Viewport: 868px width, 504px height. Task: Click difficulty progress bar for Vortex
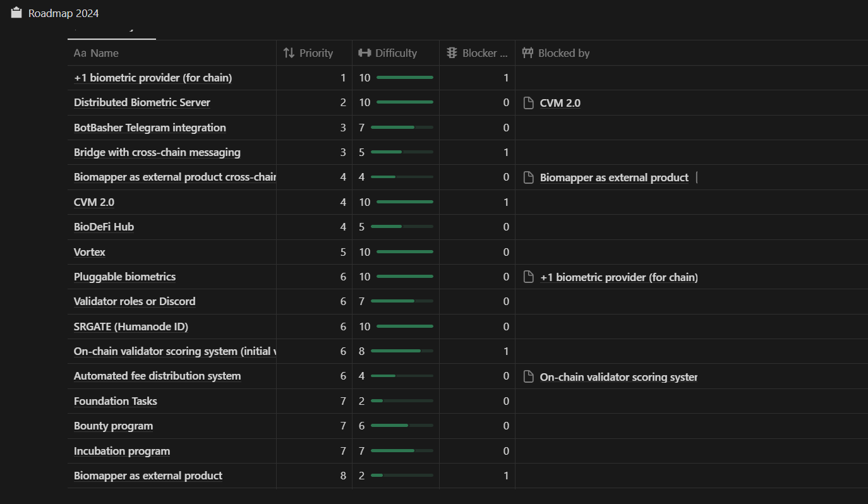[x=405, y=252]
